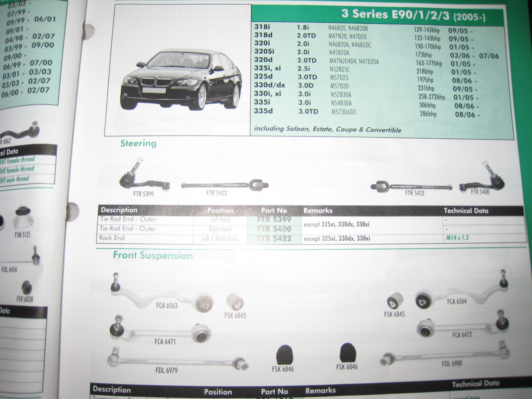Click engine code 'M57D25'
The height and width of the screenshot is (399, 532).
tap(339, 78)
